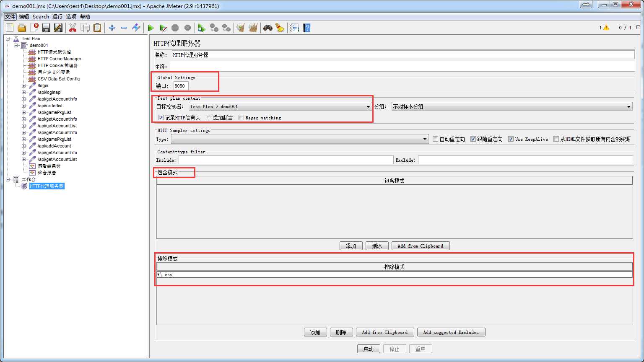The height and width of the screenshot is (362, 644).
Task: Click the Save As disk-with-pencil icon
Action: coord(58,28)
